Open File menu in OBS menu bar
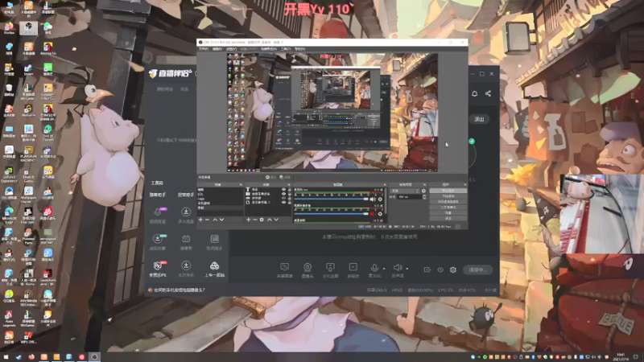This screenshot has width=644, height=362. [204, 49]
